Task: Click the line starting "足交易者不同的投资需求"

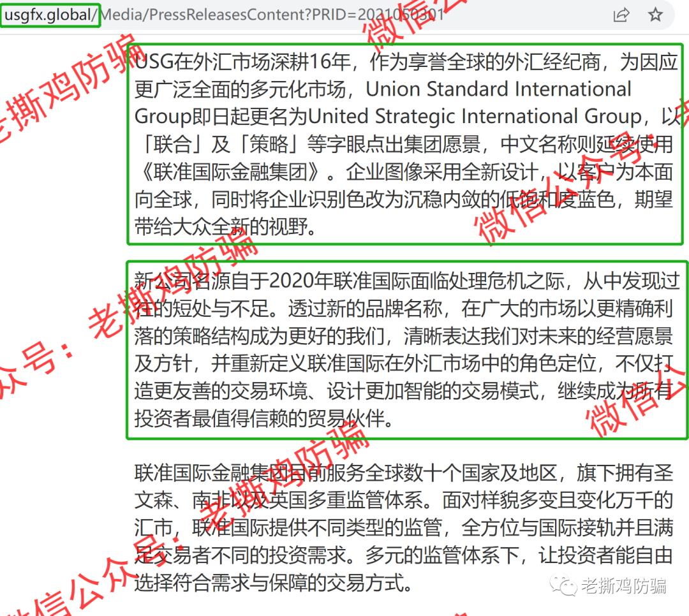Action: [x=404, y=555]
